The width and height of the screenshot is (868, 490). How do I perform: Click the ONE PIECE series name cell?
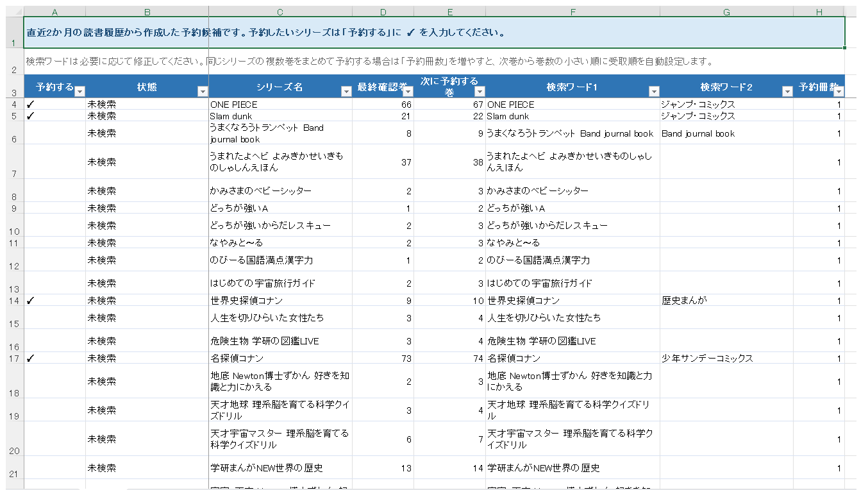tap(280, 104)
